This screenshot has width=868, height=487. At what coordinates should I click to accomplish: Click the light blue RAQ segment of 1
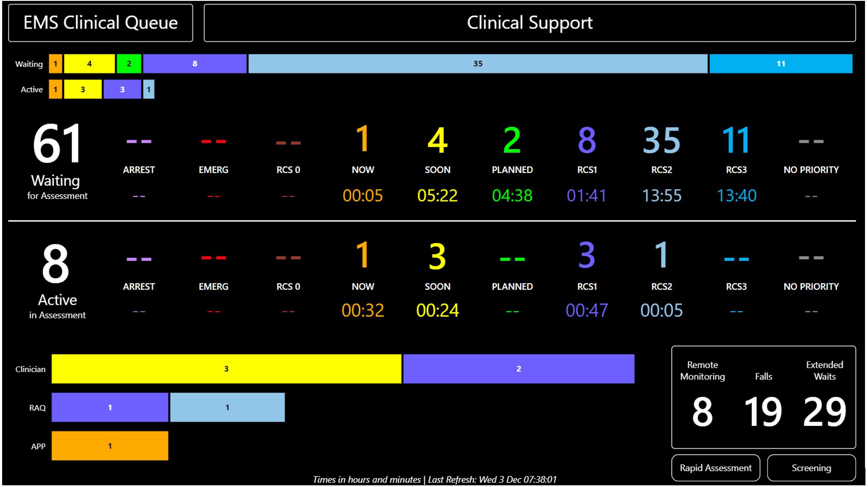coord(227,407)
